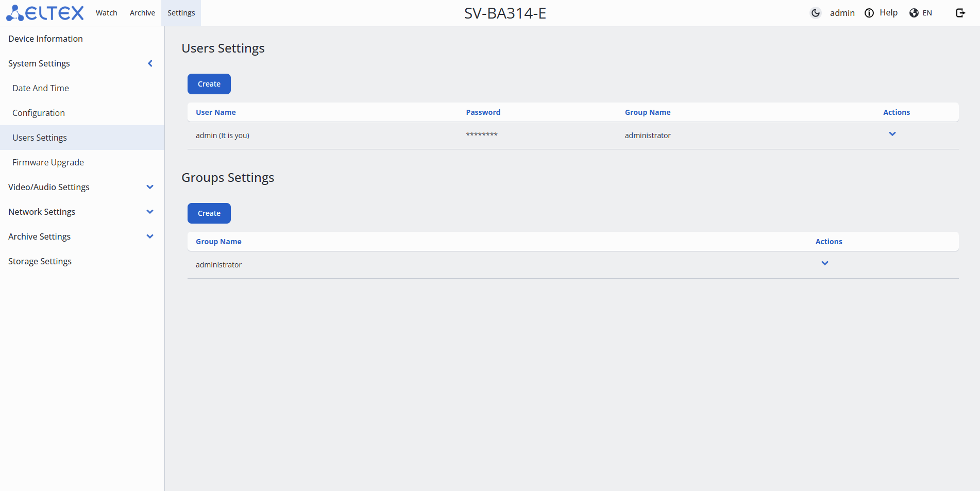
Task: Open Firmware Upgrade page
Action: 48,162
